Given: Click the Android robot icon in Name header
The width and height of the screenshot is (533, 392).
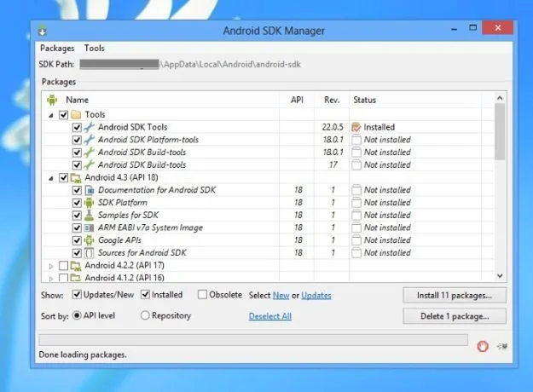Looking at the screenshot, I should click(52, 100).
